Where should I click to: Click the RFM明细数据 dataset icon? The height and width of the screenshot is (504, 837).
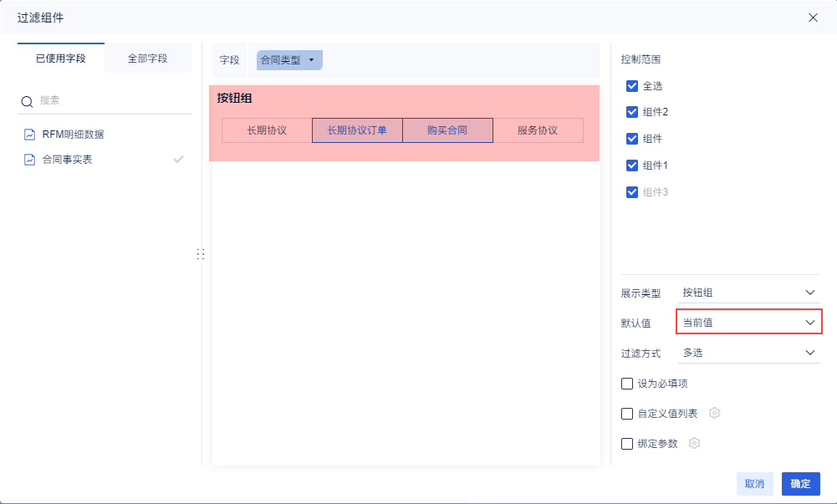[30, 134]
